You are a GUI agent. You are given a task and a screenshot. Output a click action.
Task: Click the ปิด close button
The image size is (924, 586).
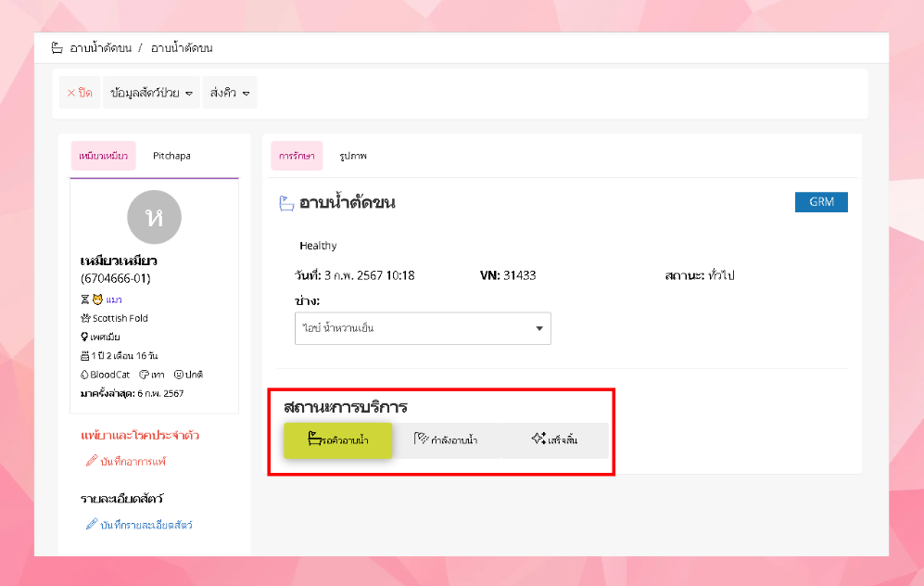click(80, 93)
